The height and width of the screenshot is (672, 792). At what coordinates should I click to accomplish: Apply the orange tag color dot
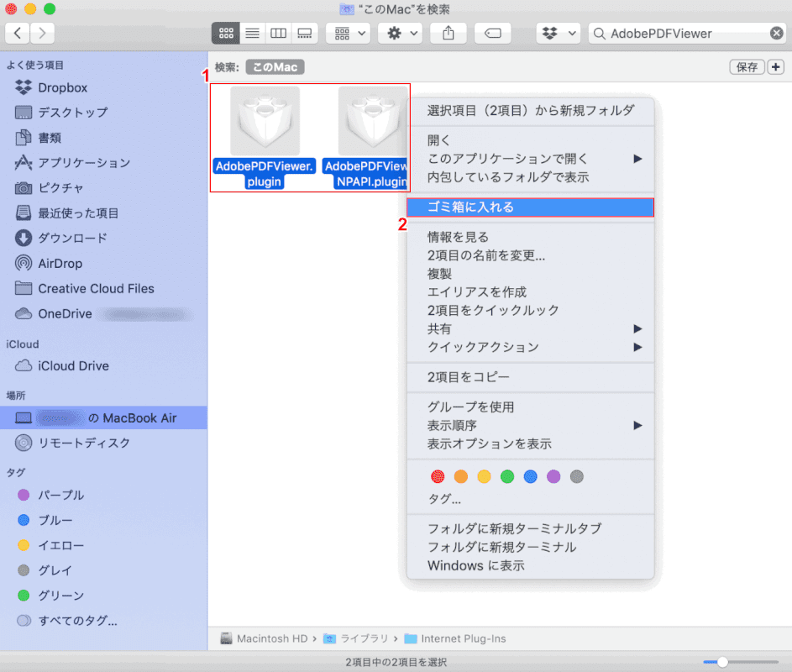click(x=460, y=476)
